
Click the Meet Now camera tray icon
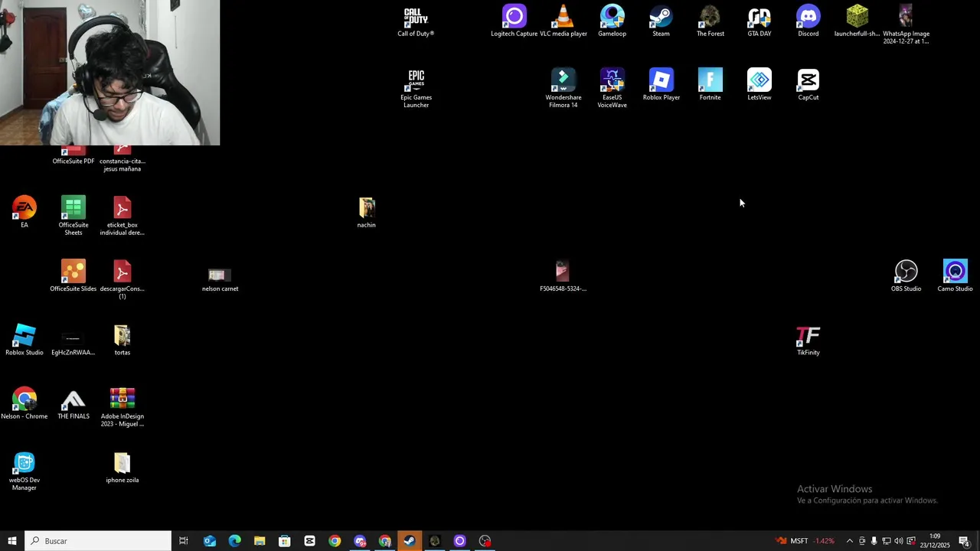pyautogui.click(x=862, y=541)
